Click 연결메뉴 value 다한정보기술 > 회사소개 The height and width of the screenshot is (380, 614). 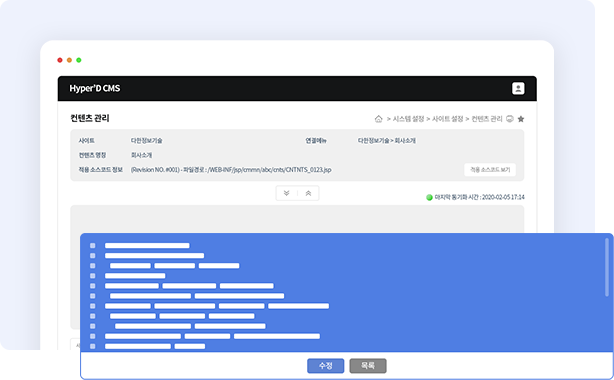point(386,141)
